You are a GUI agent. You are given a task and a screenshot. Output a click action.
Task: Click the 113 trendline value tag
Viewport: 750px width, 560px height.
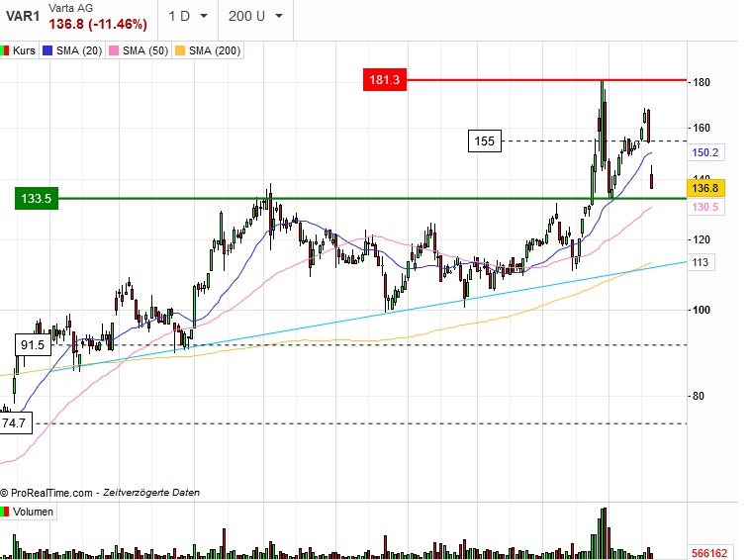pyautogui.click(x=701, y=262)
